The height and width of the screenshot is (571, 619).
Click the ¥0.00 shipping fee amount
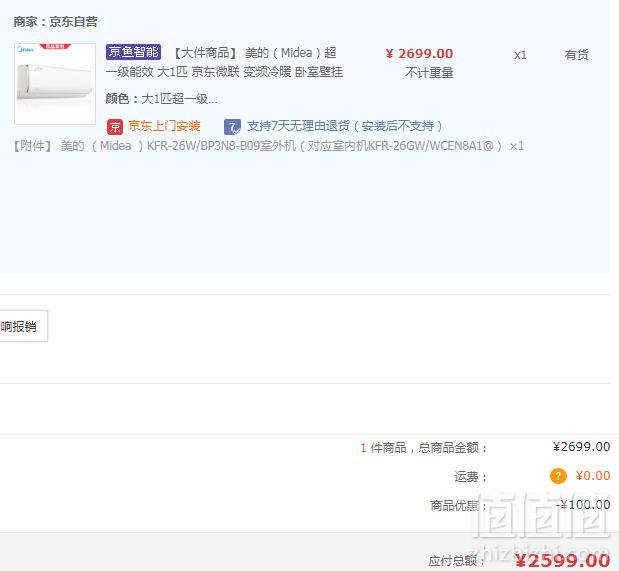point(593,475)
